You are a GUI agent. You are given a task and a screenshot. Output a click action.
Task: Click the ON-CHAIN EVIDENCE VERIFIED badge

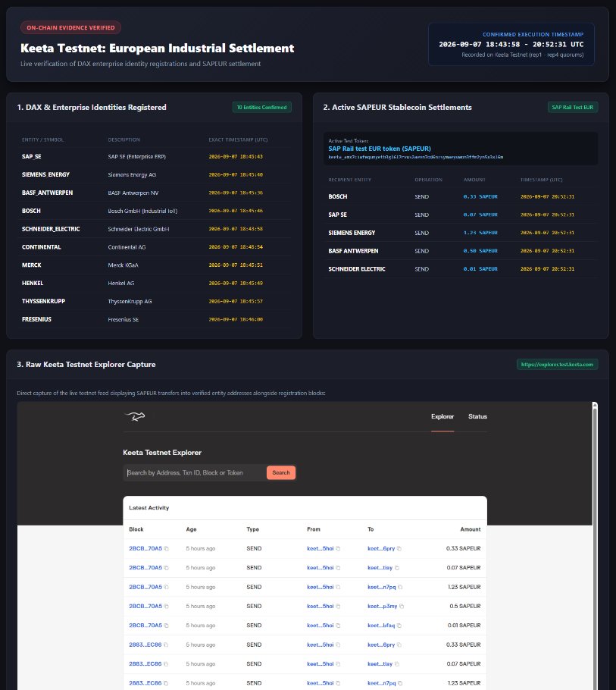(70, 28)
